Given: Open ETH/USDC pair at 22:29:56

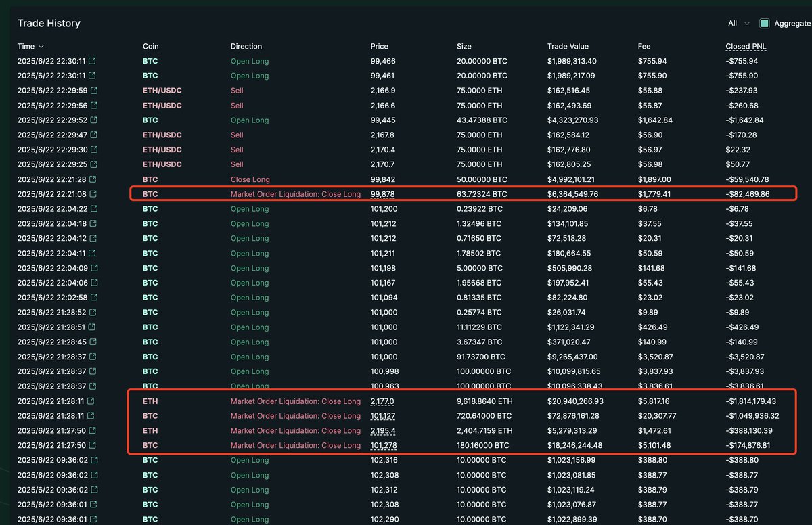Looking at the screenshot, I should coord(162,106).
